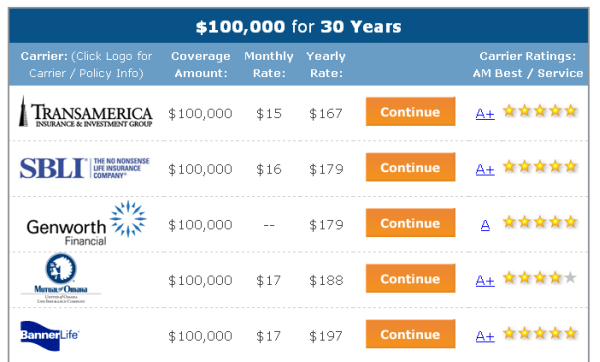600x362 pixels.
Task: Open the Banner Life logo
Action: (x=49, y=335)
